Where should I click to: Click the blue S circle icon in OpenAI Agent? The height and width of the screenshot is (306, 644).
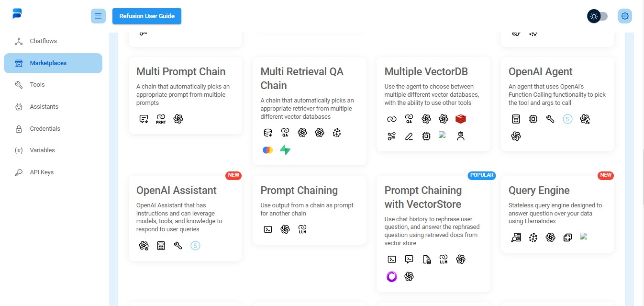(567, 119)
